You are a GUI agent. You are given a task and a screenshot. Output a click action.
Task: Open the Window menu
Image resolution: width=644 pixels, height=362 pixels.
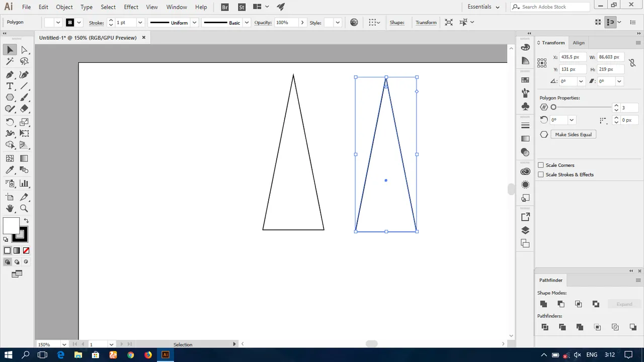[x=177, y=7]
